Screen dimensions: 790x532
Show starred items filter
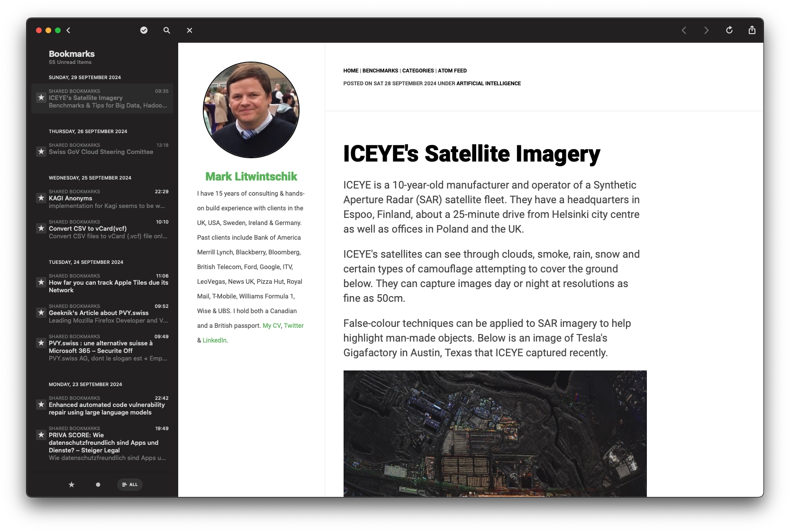coord(72,485)
